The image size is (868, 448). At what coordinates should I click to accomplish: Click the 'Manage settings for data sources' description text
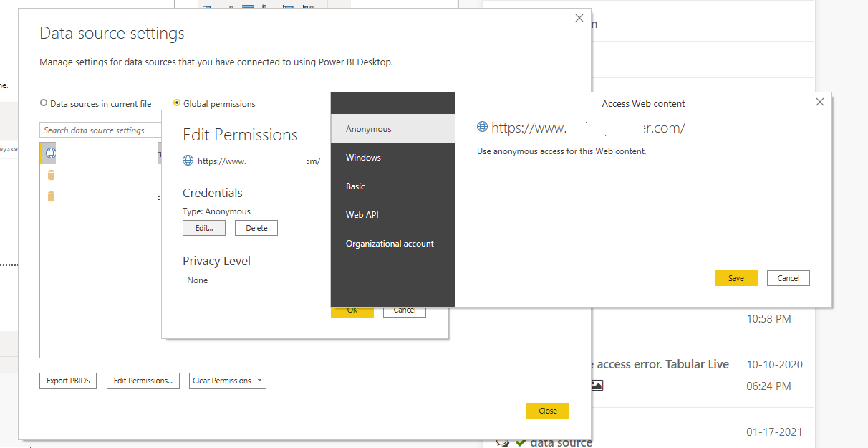pyautogui.click(x=216, y=62)
